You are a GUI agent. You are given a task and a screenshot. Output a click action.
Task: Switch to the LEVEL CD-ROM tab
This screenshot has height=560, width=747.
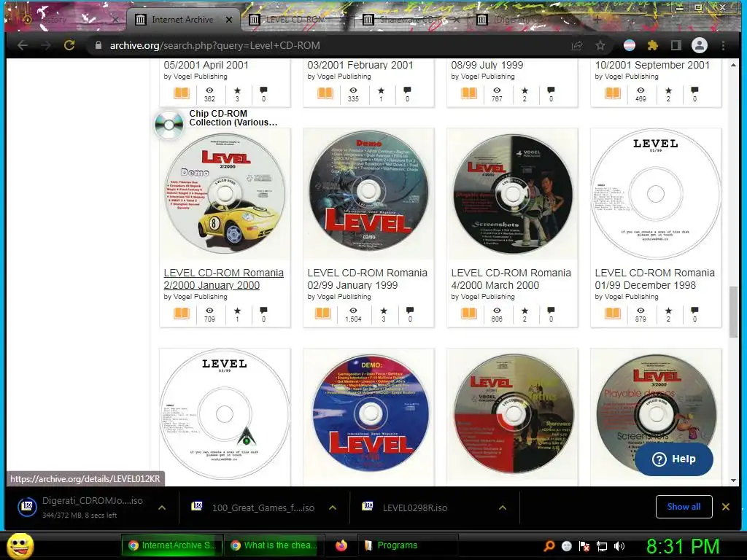[x=295, y=20]
